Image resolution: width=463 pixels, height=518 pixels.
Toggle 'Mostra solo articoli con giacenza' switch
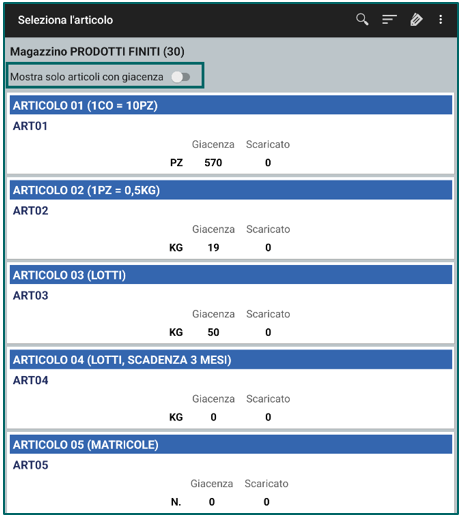(181, 77)
